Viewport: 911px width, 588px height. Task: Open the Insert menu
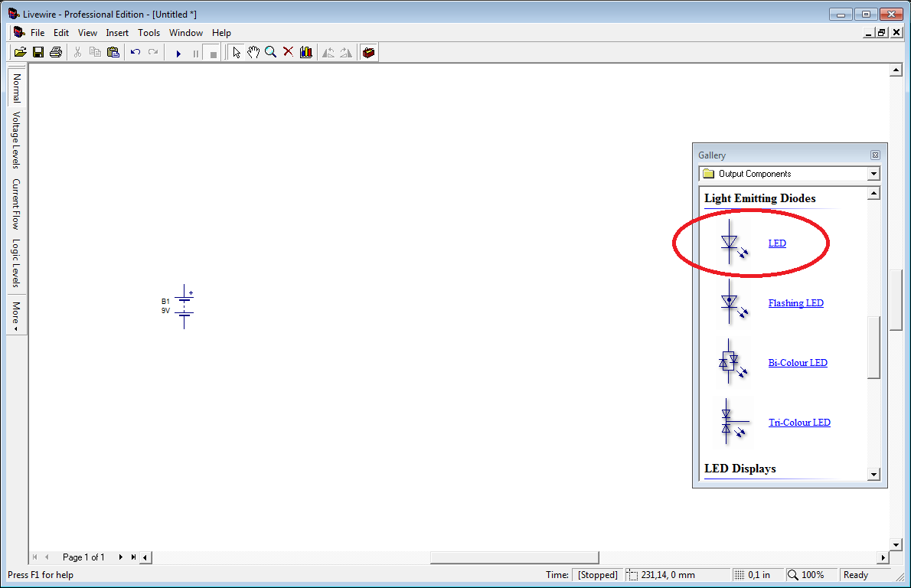point(117,33)
